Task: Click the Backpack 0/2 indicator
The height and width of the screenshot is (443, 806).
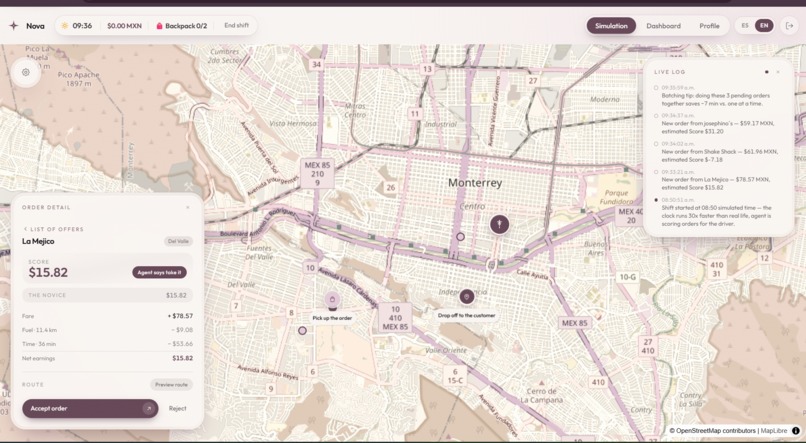Action: click(x=181, y=26)
